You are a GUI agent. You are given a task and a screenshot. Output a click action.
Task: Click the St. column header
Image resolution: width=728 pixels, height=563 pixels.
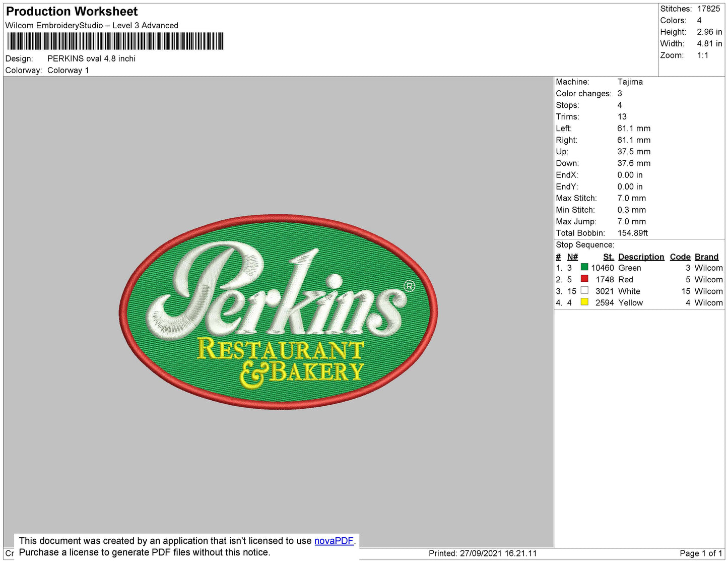point(609,257)
